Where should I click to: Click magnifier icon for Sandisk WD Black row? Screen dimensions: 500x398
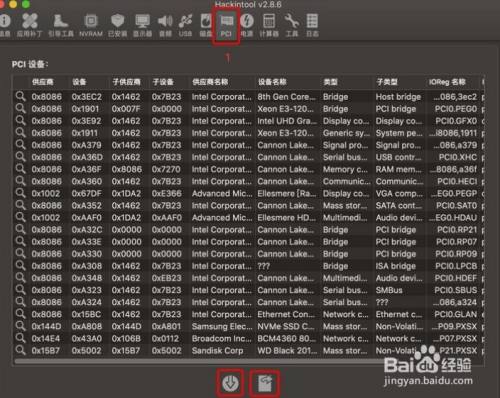click(20, 350)
